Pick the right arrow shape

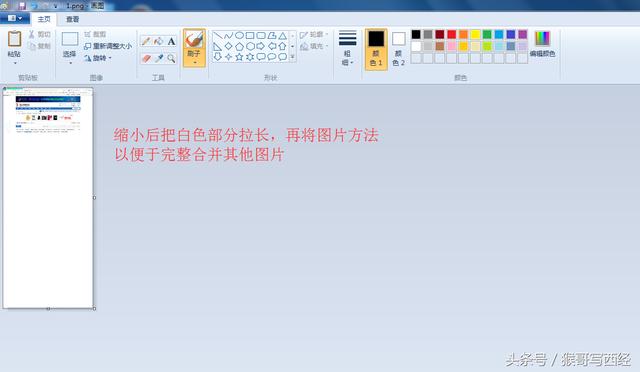[x=261, y=46]
